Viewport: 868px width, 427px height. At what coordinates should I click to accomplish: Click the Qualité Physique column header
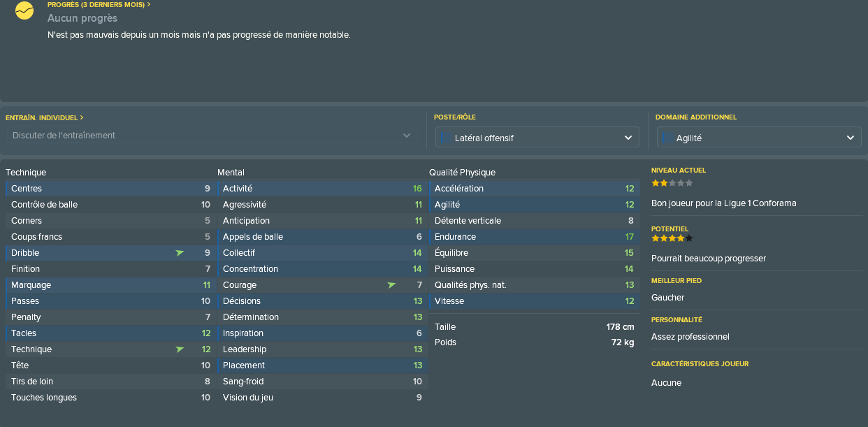click(x=462, y=172)
